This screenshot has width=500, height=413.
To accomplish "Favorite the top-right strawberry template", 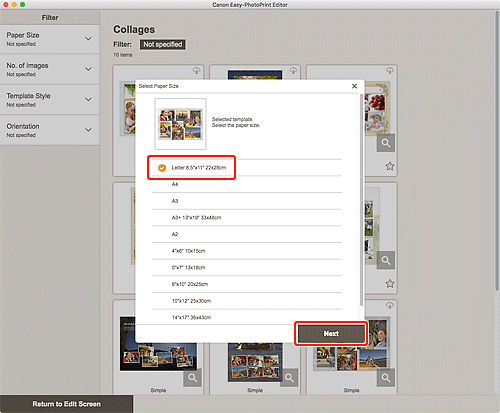I will (x=390, y=166).
